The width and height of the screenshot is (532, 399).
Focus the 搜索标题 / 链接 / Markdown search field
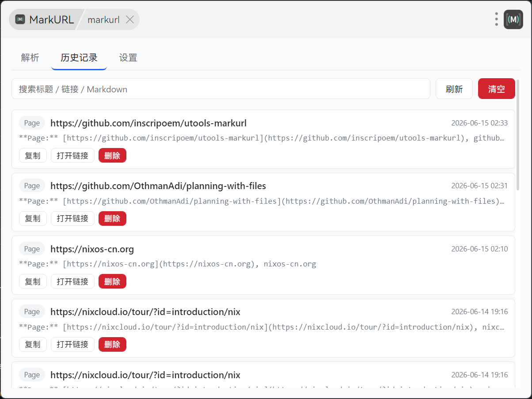[x=221, y=89]
